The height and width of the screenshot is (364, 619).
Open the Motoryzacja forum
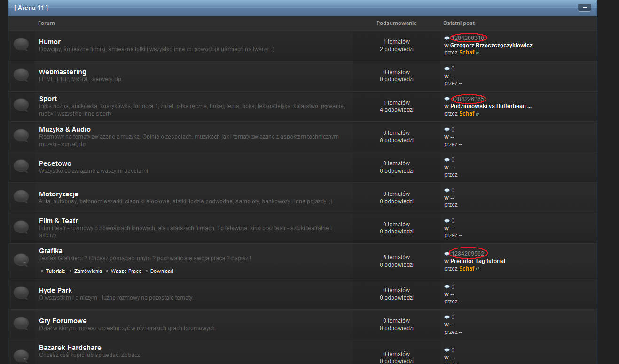[59, 194]
